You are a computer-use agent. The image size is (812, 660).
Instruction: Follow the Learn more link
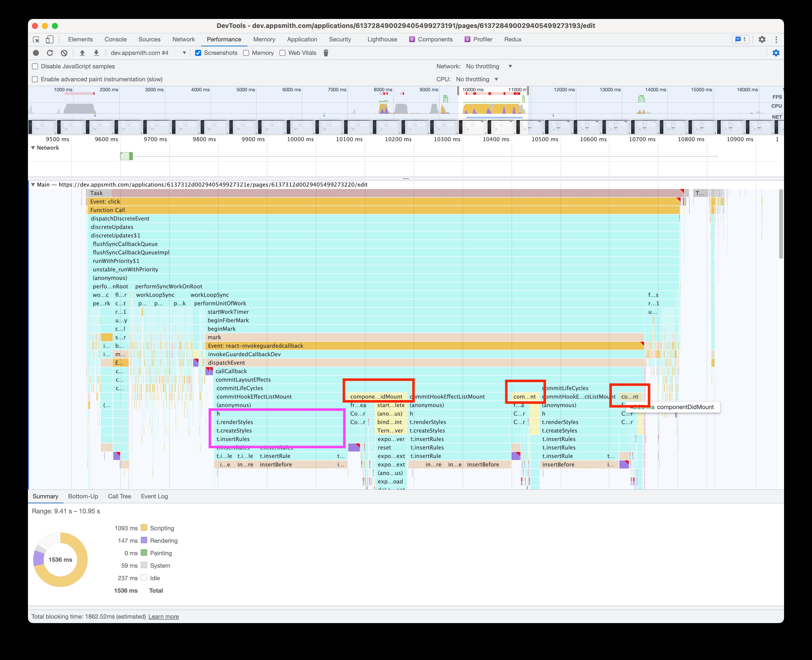click(x=163, y=616)
